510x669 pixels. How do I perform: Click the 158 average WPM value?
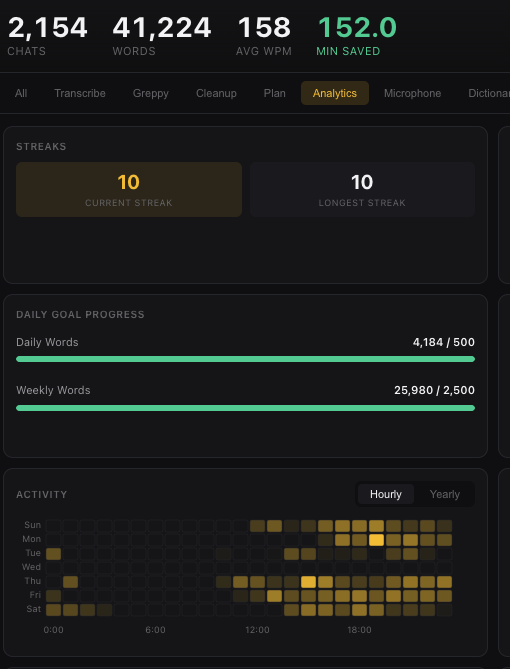click(x=264, y=28)
